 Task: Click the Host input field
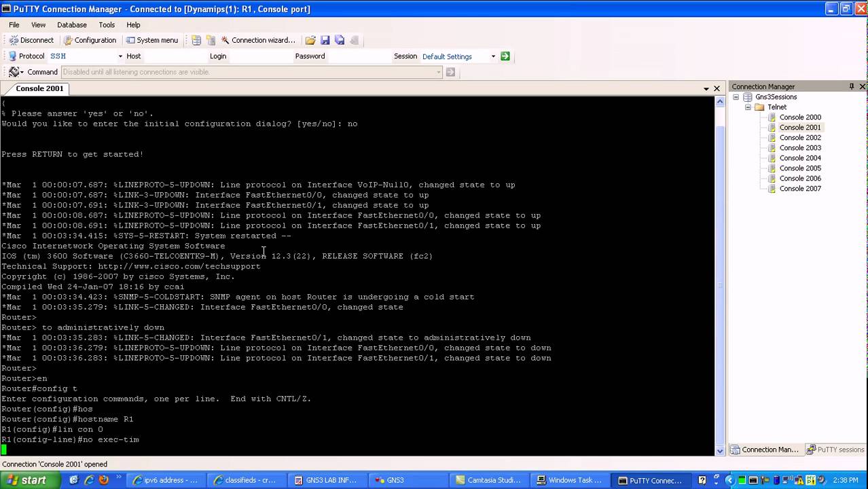tap(175, 56)
